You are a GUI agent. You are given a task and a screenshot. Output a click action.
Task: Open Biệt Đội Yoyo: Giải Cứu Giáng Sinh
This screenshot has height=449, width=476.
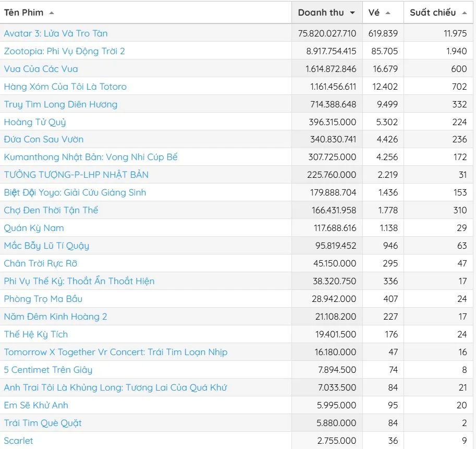[x=75, y=192]
